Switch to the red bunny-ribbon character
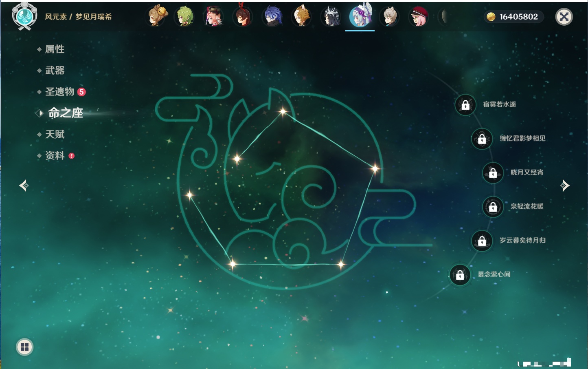Screen dimensions: 588x369 243,17
